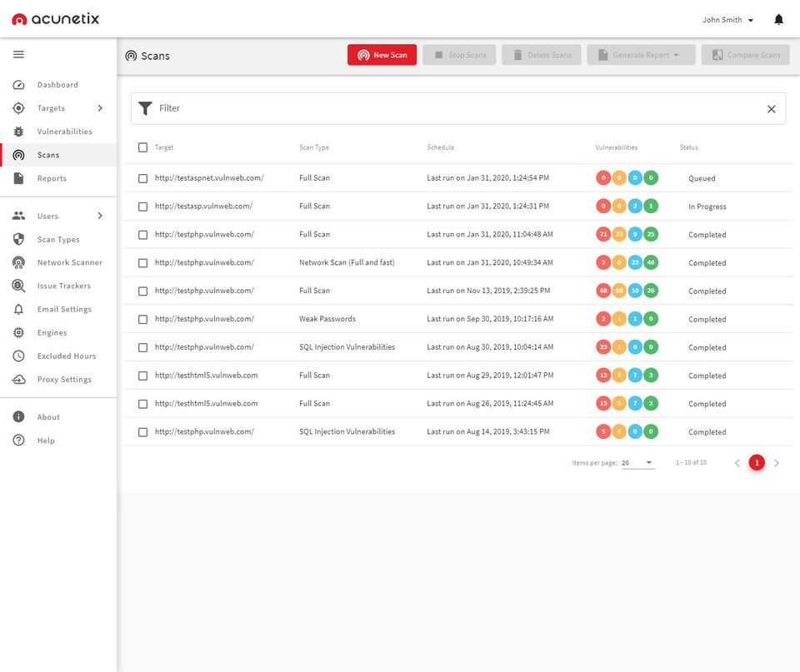The width and height of the screenshot is (800, 672).
Task: Check the Weak Passwords scan row
Action: 142,319
